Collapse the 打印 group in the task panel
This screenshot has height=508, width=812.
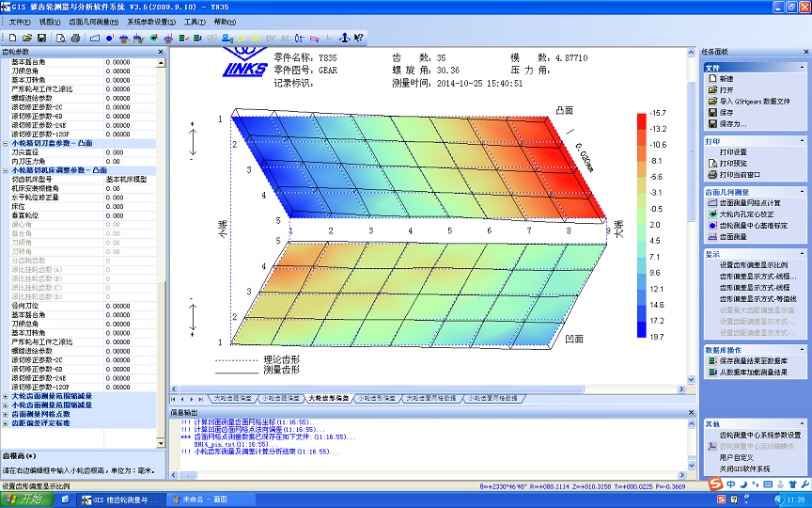tap(803, 141)
